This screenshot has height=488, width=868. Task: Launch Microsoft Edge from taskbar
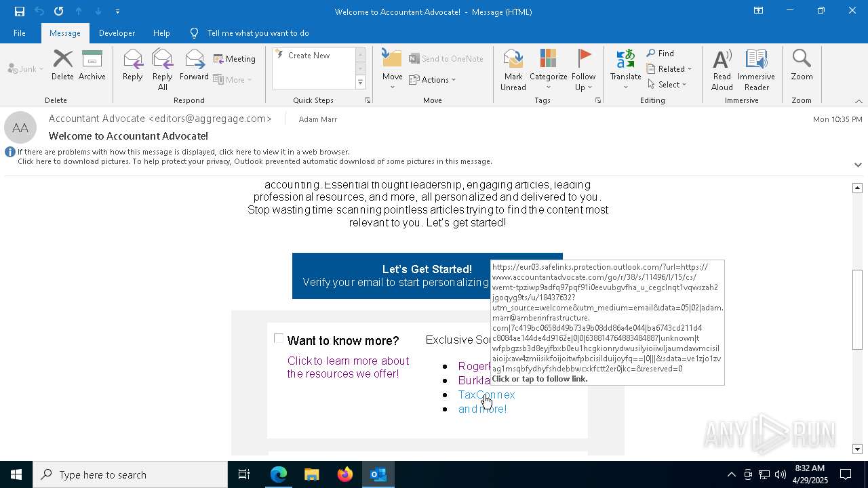click(279, 474)
